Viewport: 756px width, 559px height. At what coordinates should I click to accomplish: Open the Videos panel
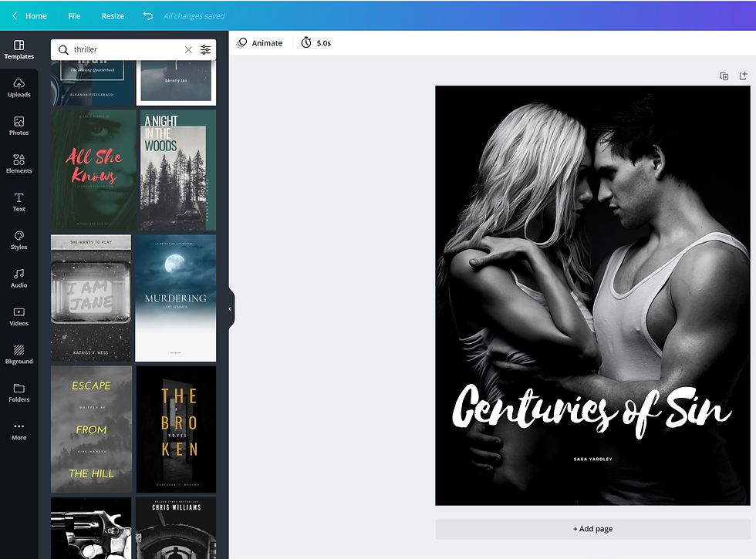click(19, 316)
